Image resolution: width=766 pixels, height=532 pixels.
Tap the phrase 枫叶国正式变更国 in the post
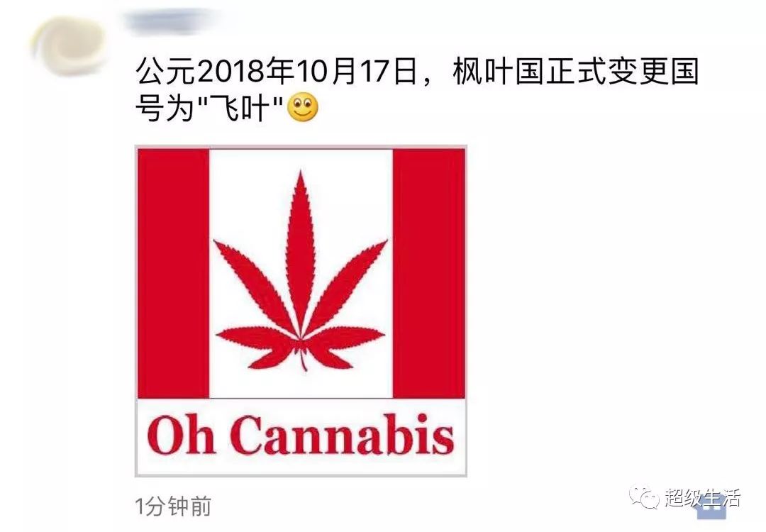click(575, 72)
